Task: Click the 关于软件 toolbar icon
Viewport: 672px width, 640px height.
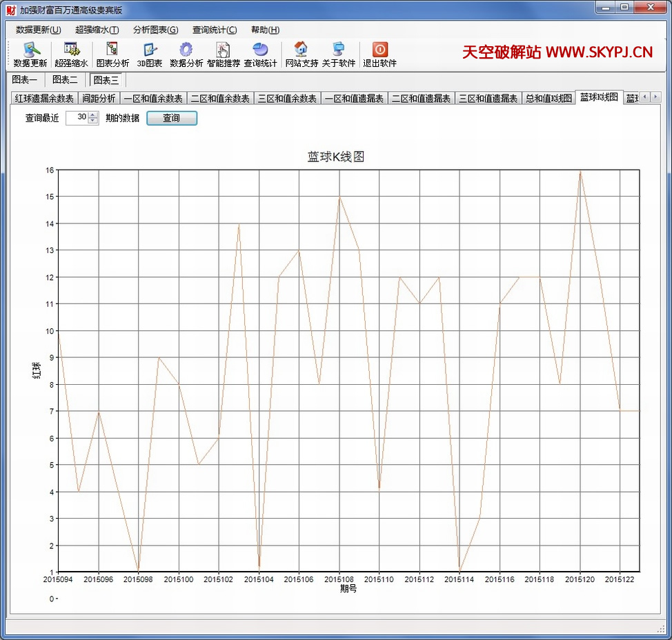Action: click(338, 50)
